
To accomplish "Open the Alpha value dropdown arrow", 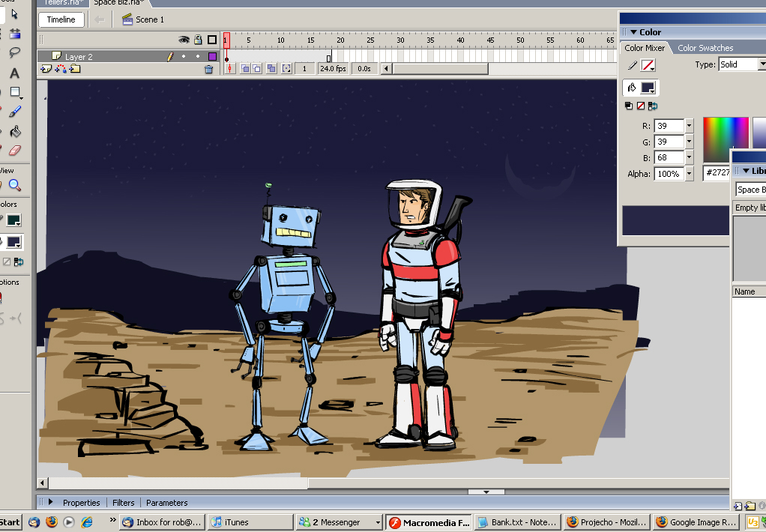I will [x=689, y=174].
